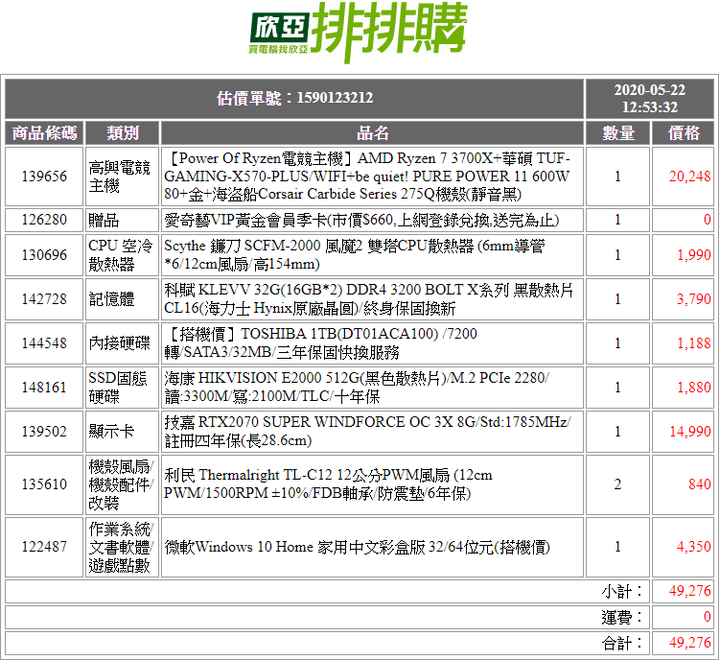Viewport: 720px width, 660px height.
Task: Click the 科賦 KLEVV 32G DDR4 product name
Action: tap(369, 299)
